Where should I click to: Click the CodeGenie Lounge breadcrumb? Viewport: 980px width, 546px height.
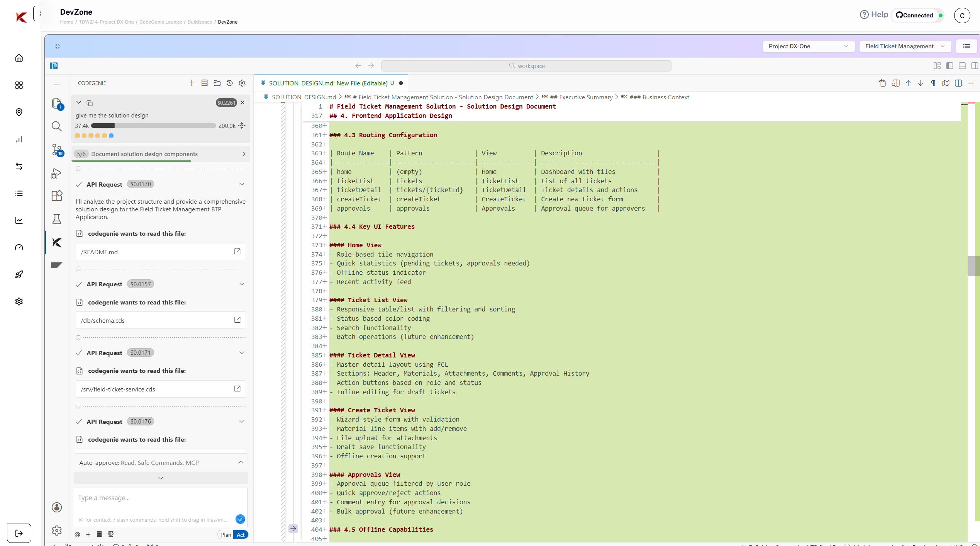pos(160,22)
